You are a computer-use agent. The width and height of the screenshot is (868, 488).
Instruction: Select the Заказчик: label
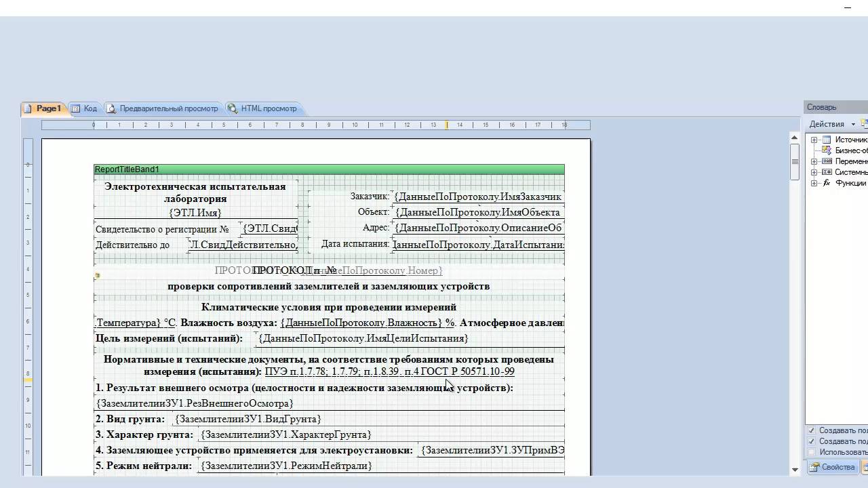tap(370, 197)
